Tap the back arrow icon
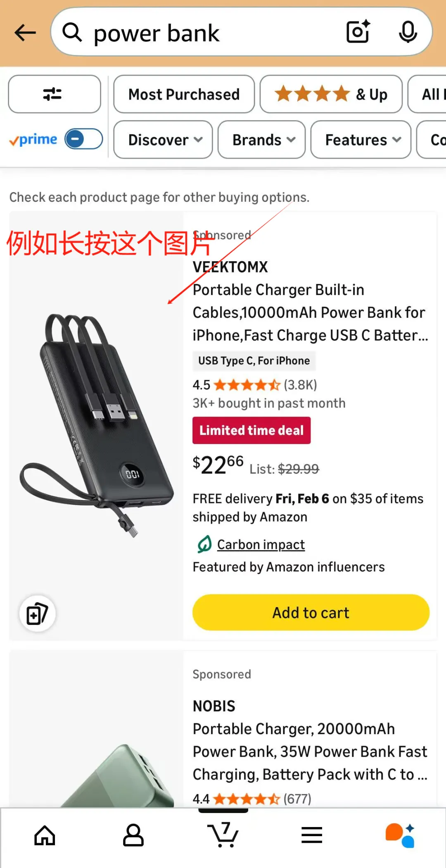Viewport: 446px width, 868px height. click(x=25, y=33)
